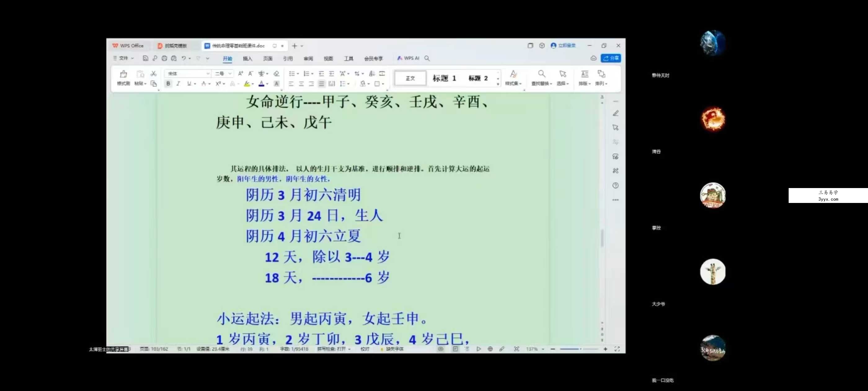Apply the 正文 body style
This screenshot has height=391, width=868.
(x=410, y=78)
